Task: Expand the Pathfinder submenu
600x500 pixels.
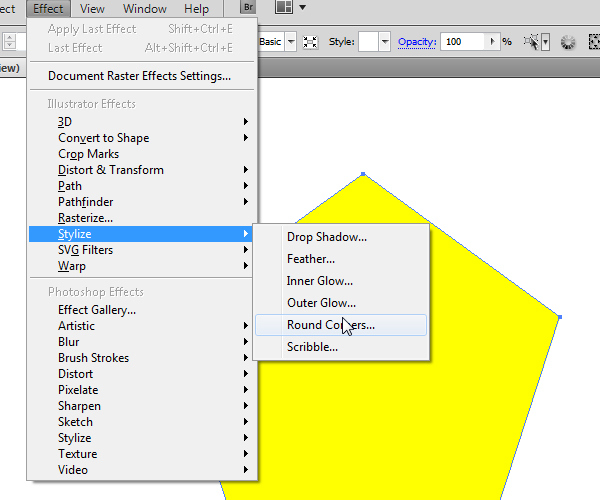Action: point(142,202)
